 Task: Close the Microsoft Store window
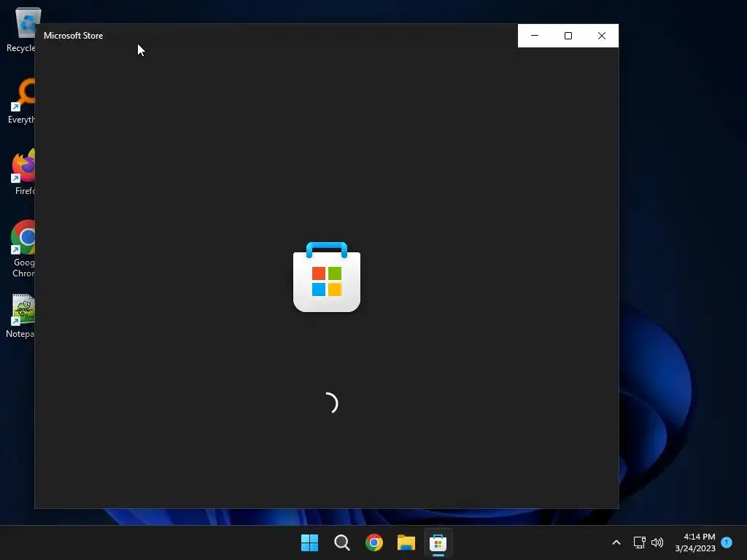click(602, 36)
